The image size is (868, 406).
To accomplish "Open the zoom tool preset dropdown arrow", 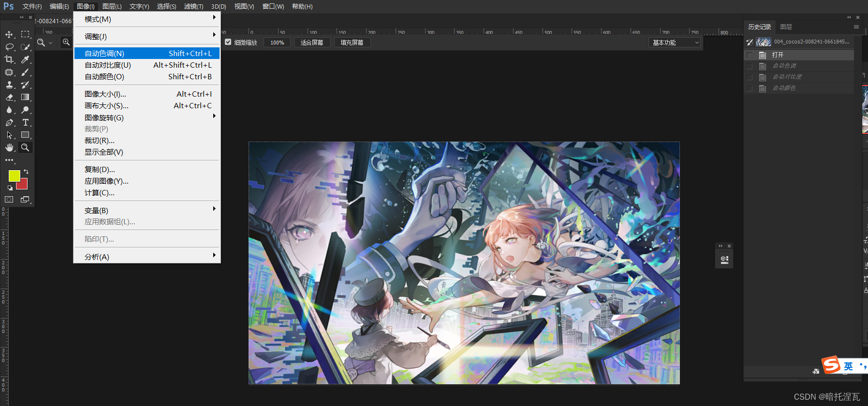I will [x=50, y=43].
